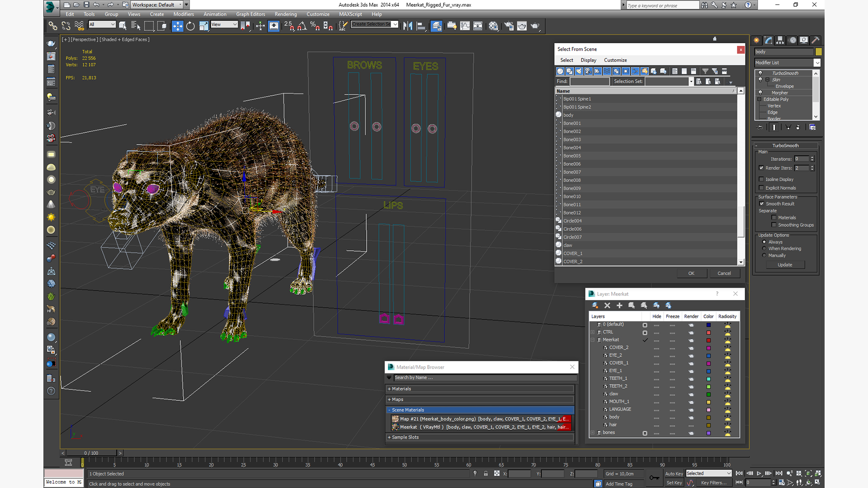Click the Pin Stack icon under modifier stack
This screenshot has width=868, height=488.
[x=760, y=127]
